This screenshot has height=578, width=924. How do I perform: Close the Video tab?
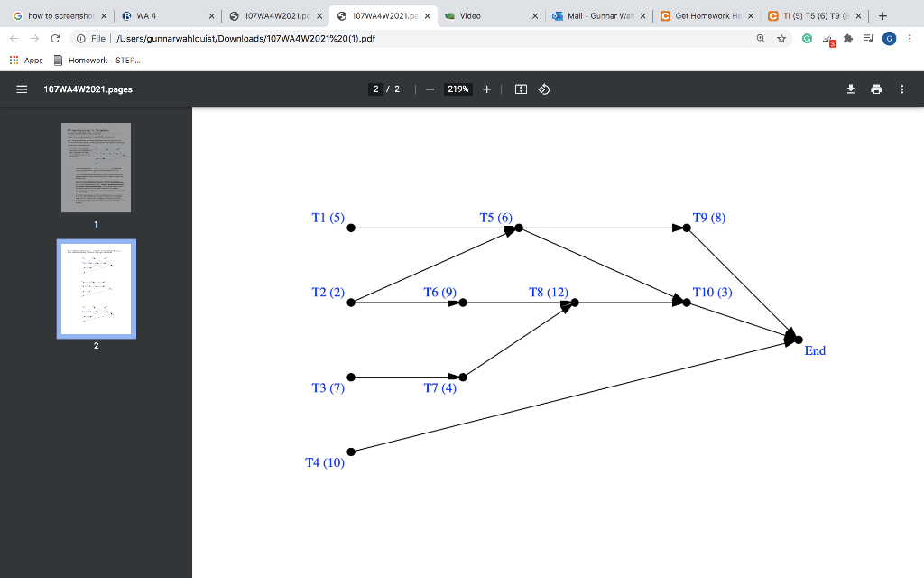click(535, 16)
